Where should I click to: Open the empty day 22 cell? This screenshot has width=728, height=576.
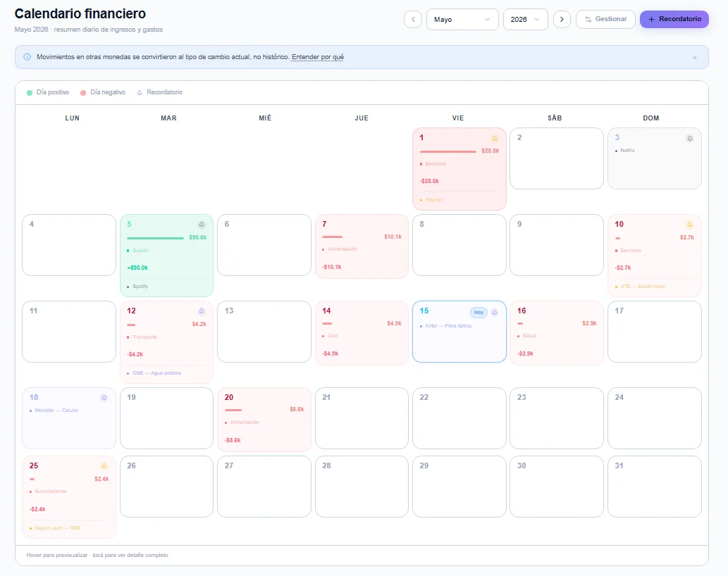click(x=459, y=418)
